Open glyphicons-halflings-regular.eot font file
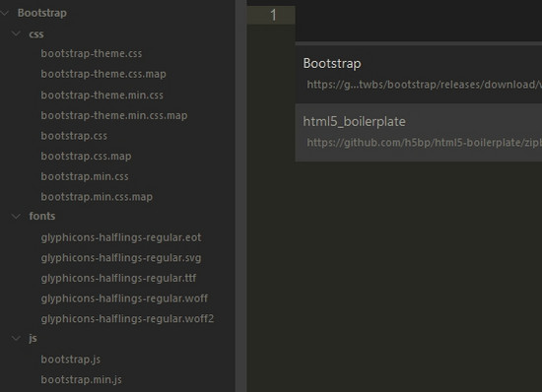This screenshot has height=392, width=542. point(121,237)
